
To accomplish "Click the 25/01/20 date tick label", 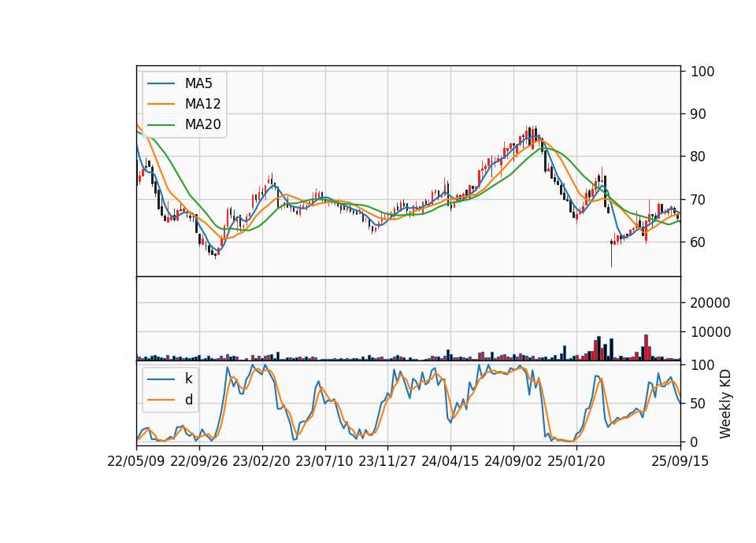I will pyautogui.click(x=576, y=461).
